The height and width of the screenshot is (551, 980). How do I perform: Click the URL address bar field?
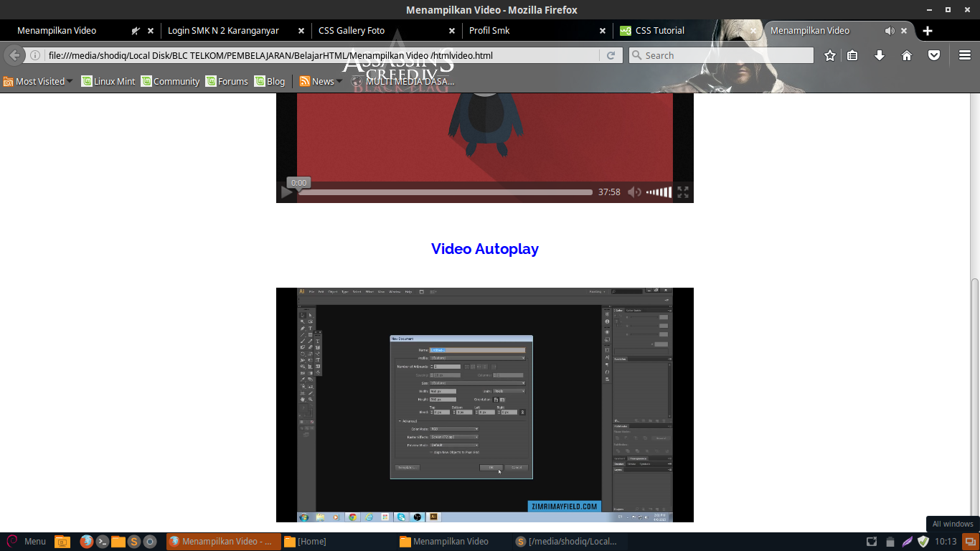pyautogui.click(x=321, y=55)
